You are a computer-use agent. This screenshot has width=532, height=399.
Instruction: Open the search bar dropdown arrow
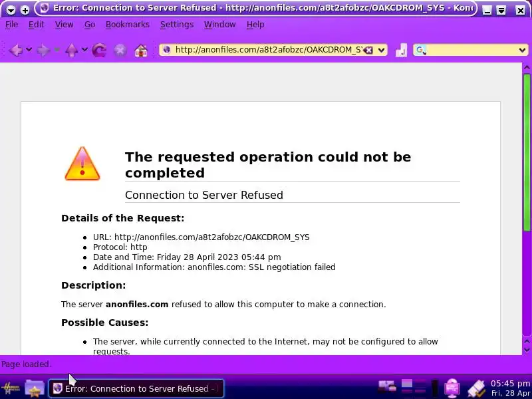pos(522,51)
